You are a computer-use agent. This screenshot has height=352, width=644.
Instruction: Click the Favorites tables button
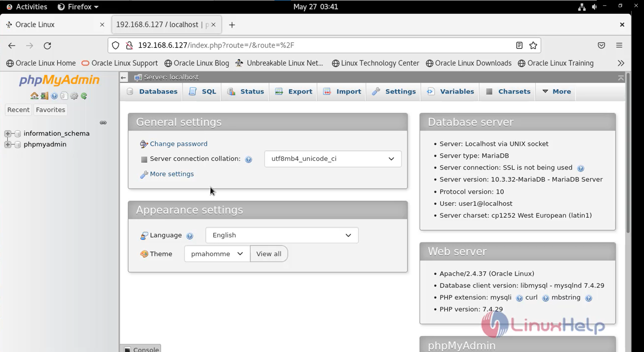[50, 110]
